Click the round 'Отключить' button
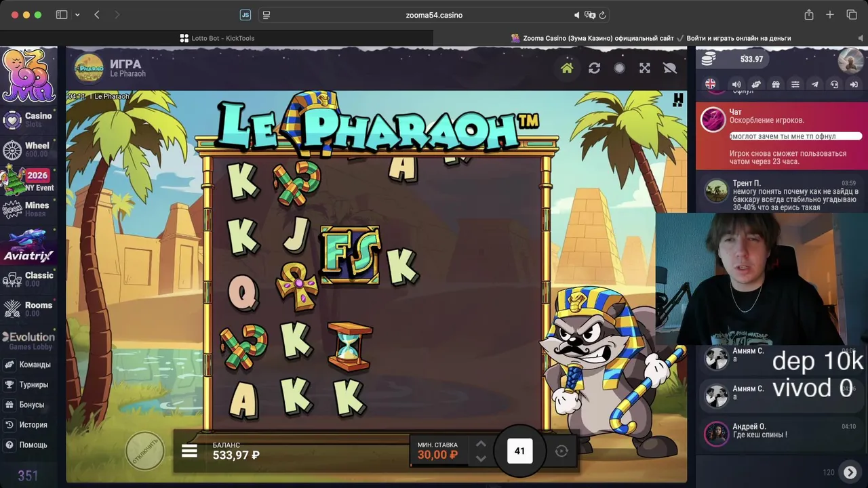The width and height of the screenshot is (868, 488). (x=145, y=451)
